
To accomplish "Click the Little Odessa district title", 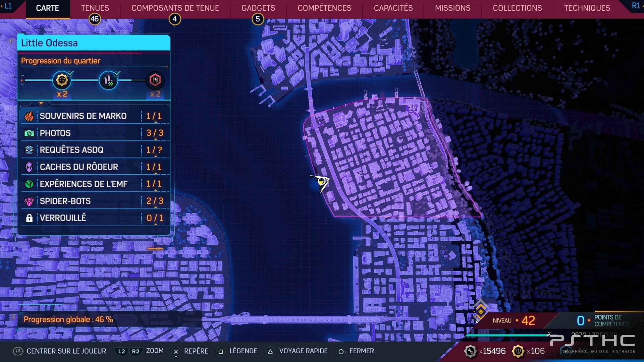I will 49,43.
